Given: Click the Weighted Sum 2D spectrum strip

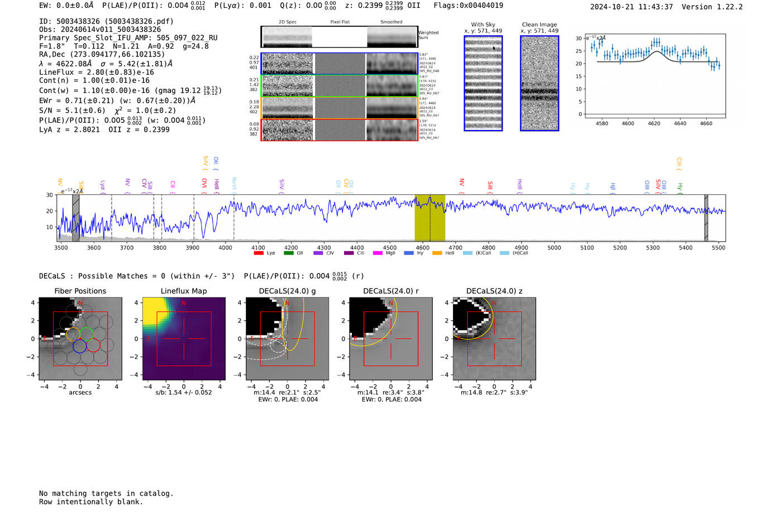Looking at the screenshot, I should tap(339, 37).
